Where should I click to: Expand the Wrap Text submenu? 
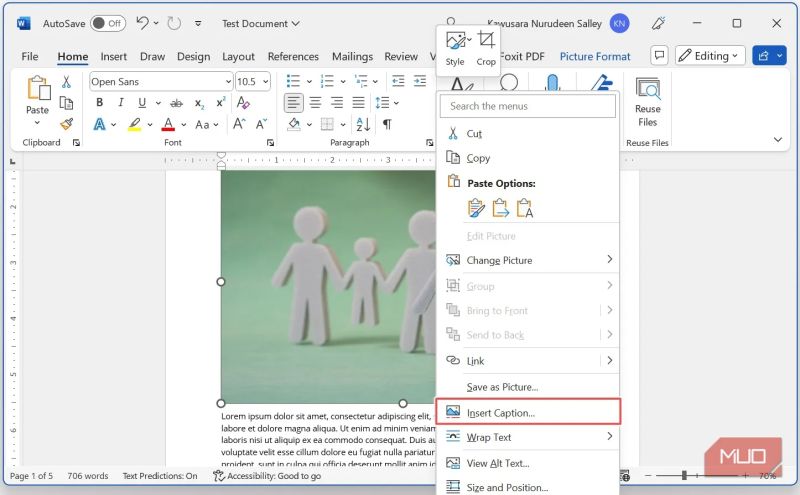pyautogui.click(x=528, y=437)
